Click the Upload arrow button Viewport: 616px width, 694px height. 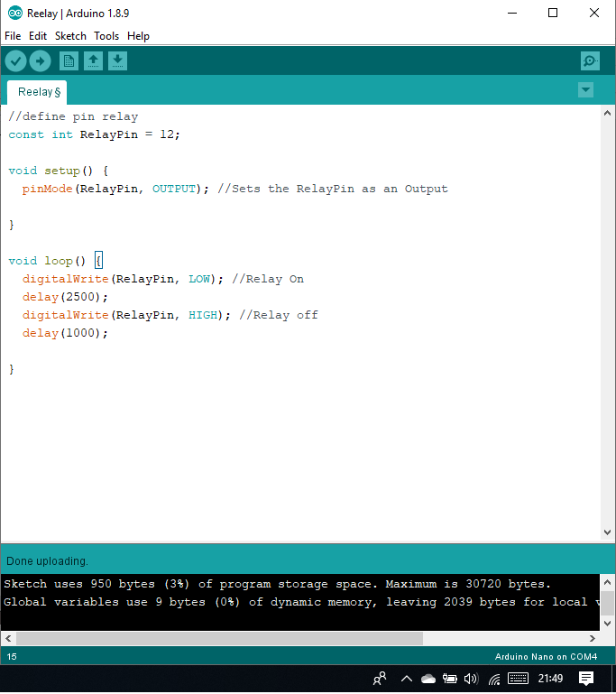[41, 61]
